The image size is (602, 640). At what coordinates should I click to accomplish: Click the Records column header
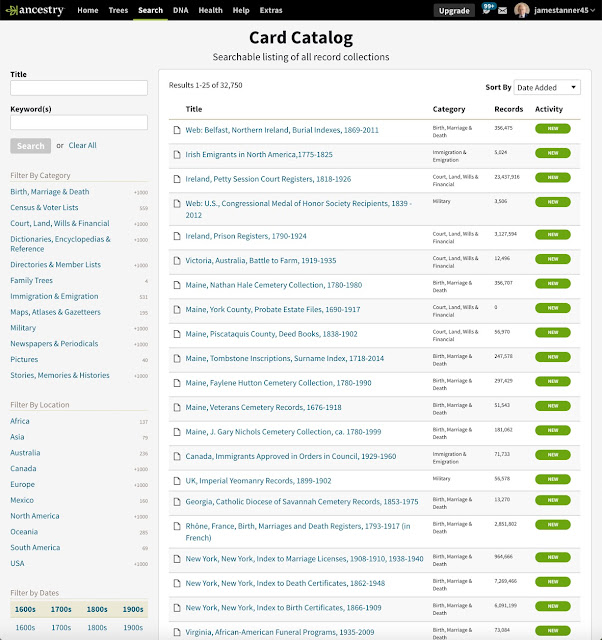[509, 109]
